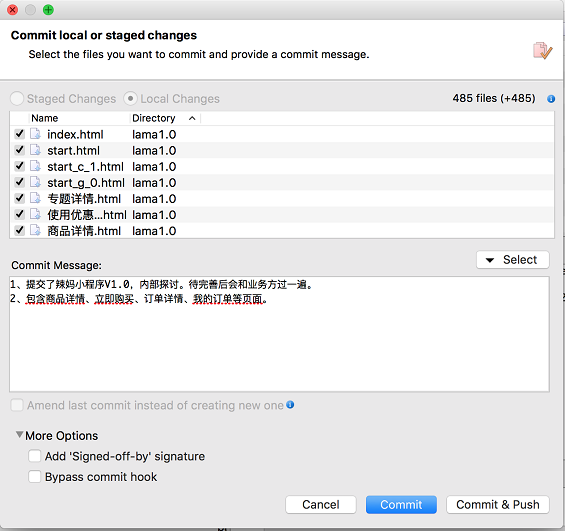The height and width of the screenshot is (531, 565).
Task: Uncheck the index.html file checkbox
Action: point(19,134)
